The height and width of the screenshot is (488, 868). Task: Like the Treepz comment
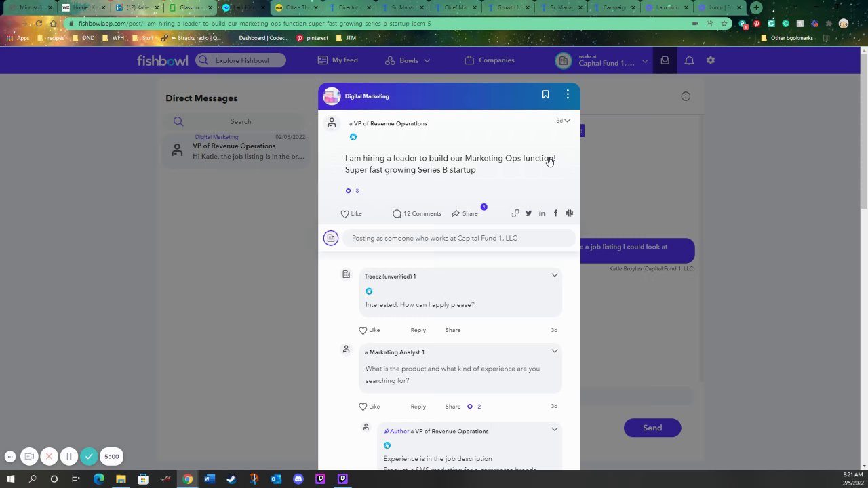pos(369,330)
